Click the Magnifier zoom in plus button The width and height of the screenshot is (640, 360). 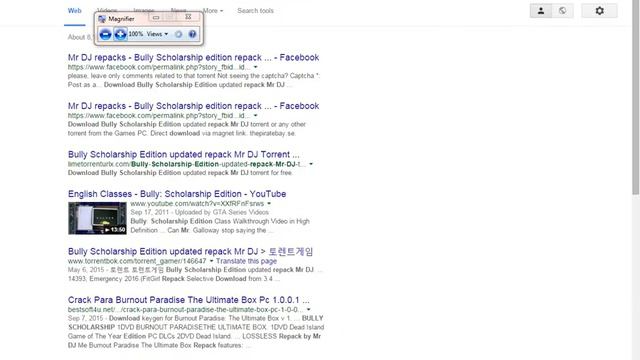coord(120,34)
